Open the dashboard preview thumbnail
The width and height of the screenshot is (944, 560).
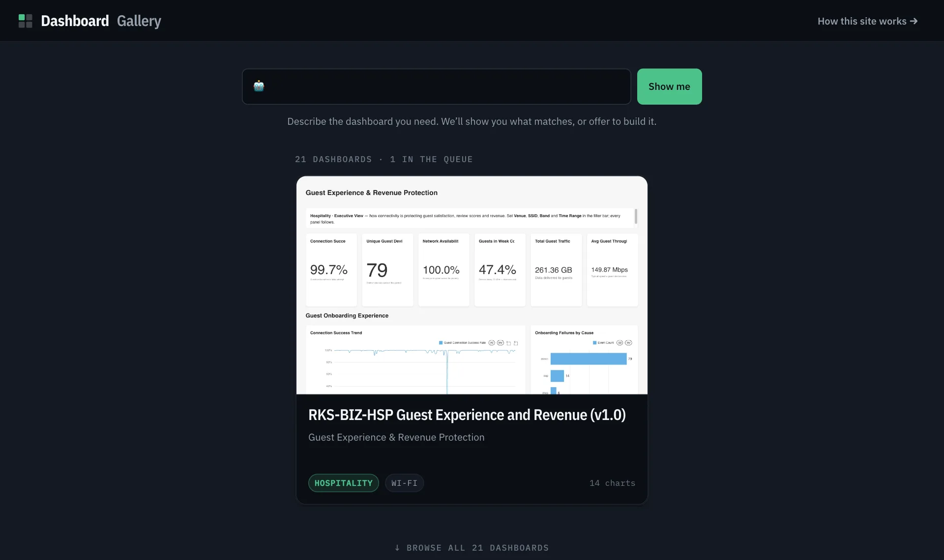pyautogui.click(x=472, y=285)
